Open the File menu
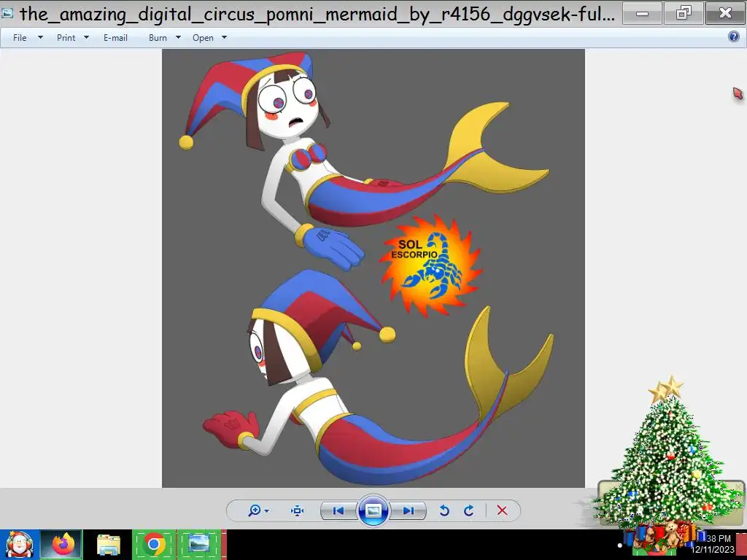The width and height of the screenshot is (747, 560). 20,38
